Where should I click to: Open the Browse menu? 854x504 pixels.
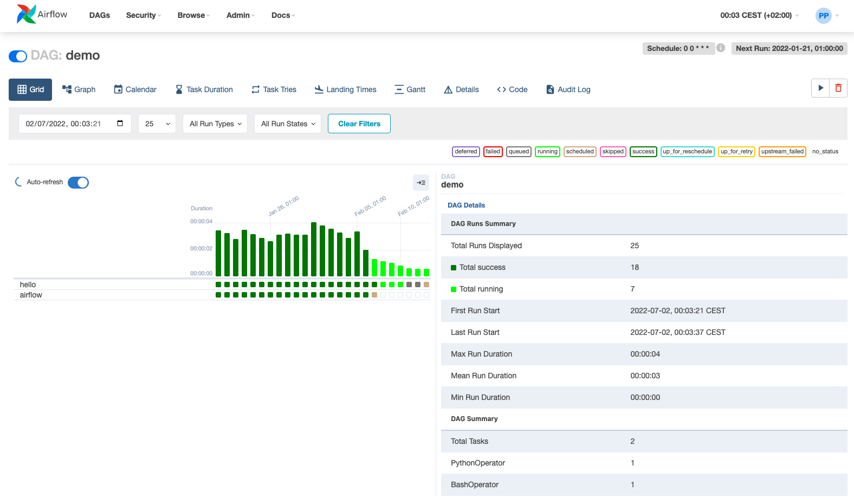tap(193, 15)
